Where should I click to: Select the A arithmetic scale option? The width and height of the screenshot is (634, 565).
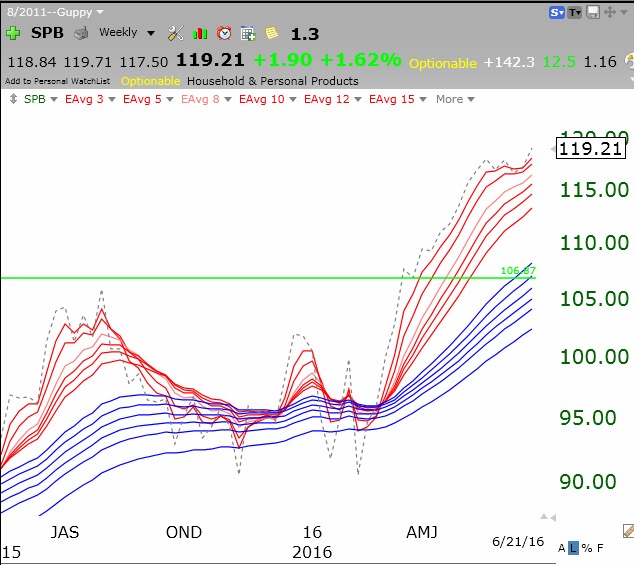point(561,548)
